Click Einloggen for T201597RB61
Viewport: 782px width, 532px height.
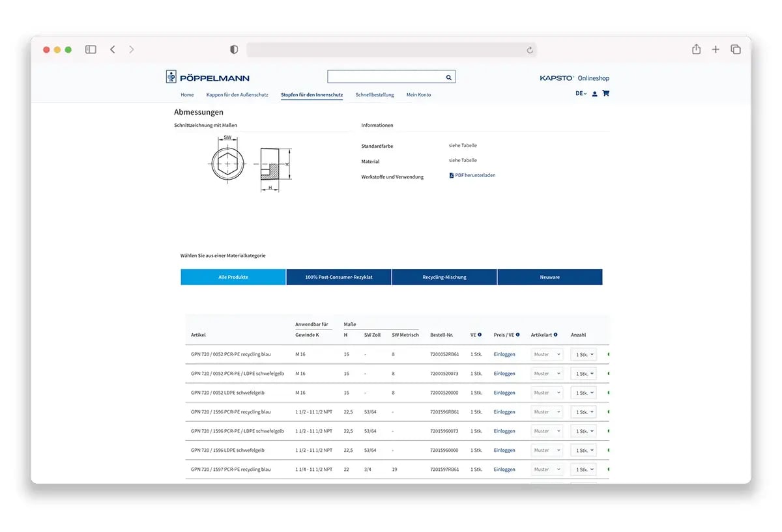[504, 469]
